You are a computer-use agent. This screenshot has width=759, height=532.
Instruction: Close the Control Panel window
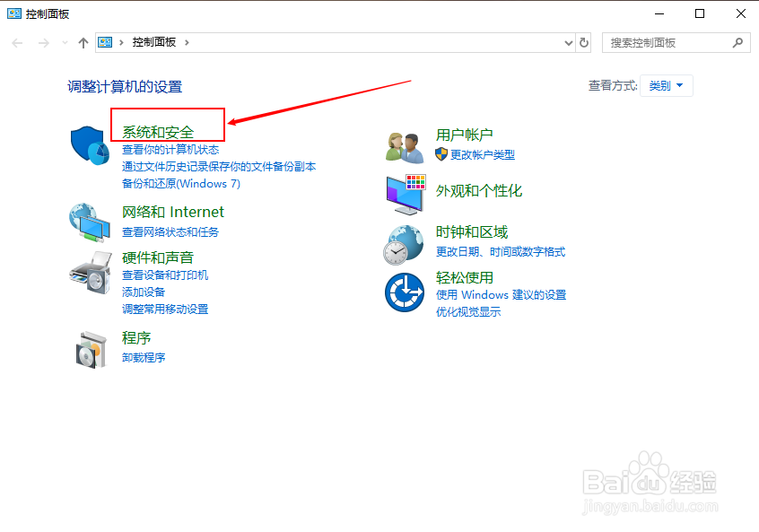click(740, 13)
